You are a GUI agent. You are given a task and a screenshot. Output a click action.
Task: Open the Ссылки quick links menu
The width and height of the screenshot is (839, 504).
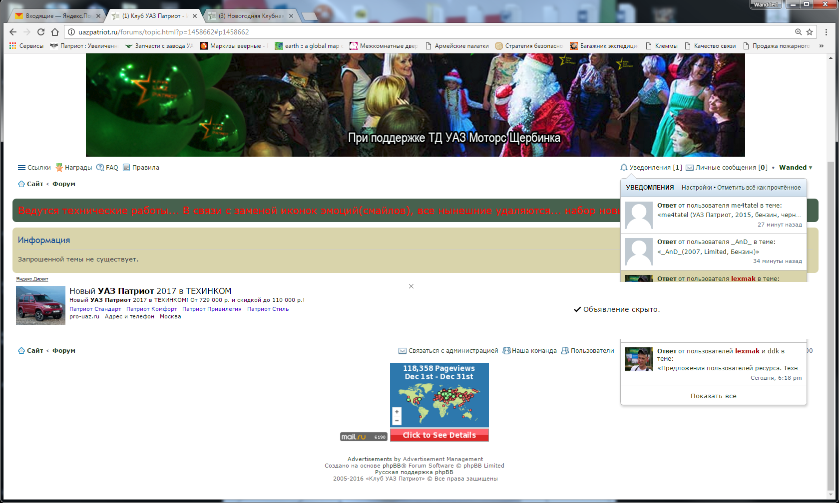pyautogui.click(x=34, y=168)
